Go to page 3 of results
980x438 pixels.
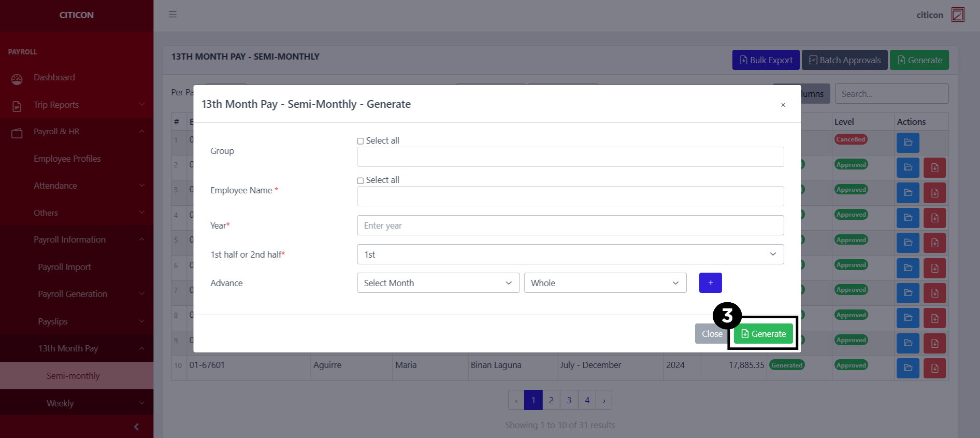pyautogui.click(x=569, y=400)
